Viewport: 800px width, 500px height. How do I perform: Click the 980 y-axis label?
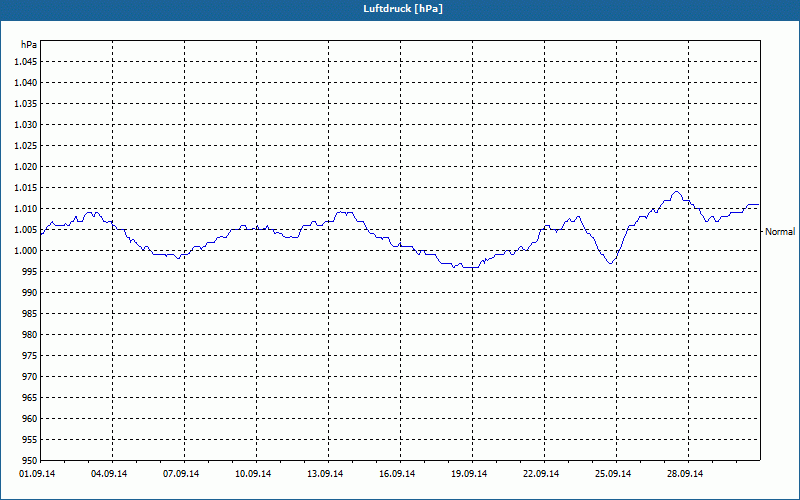pos(30,335)
